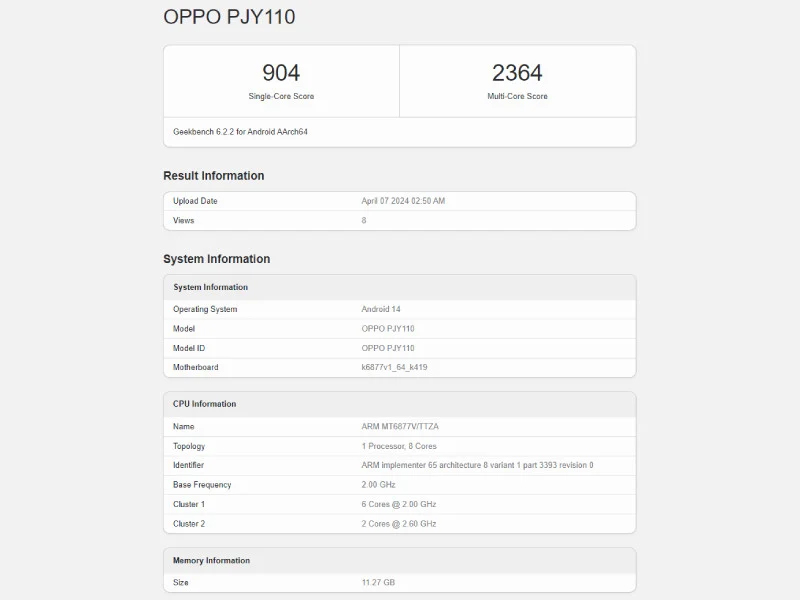Select the motherboard value k6877v1_64_k419
800x600 pixels.
394,367
